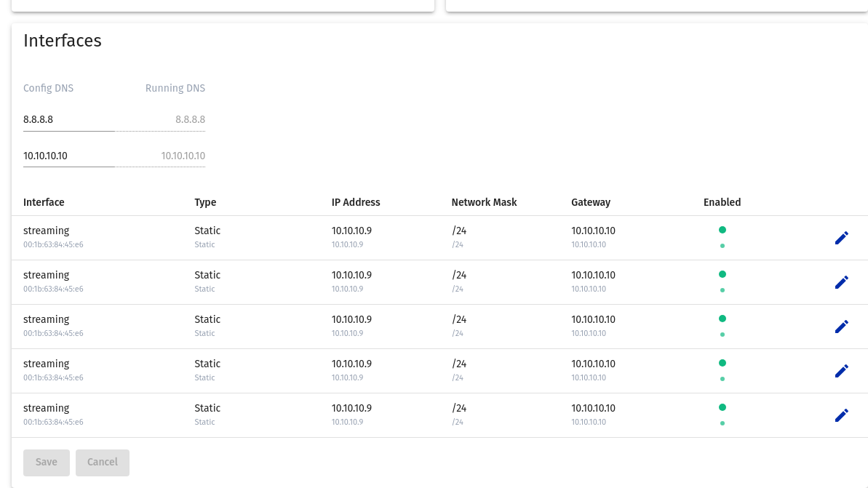This screenshot has width=868, height=488.
Task: Toggle Enabled status on bottom streaming row
Action: pos(722,407)
